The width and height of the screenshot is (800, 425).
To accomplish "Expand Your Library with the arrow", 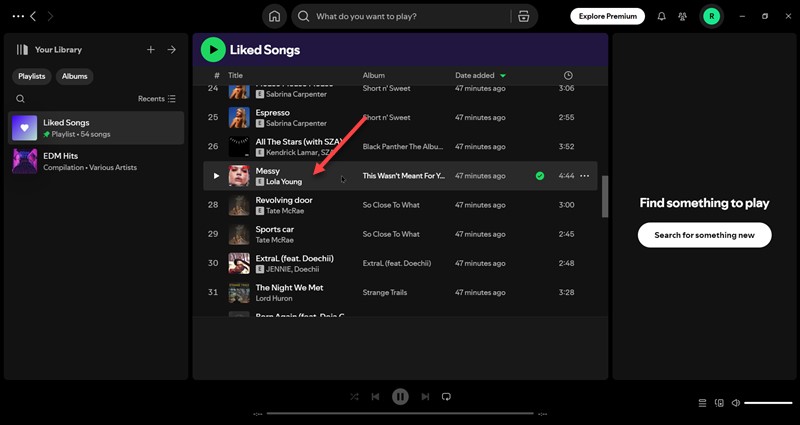I will pyautogui.click(x=172, y=49).
